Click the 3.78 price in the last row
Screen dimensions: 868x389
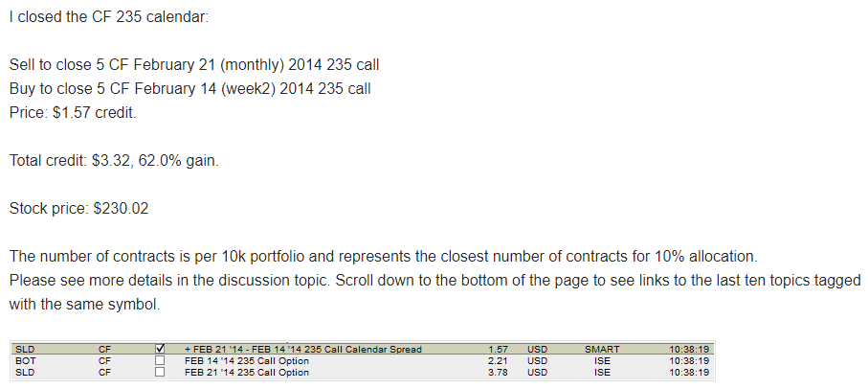498,373
